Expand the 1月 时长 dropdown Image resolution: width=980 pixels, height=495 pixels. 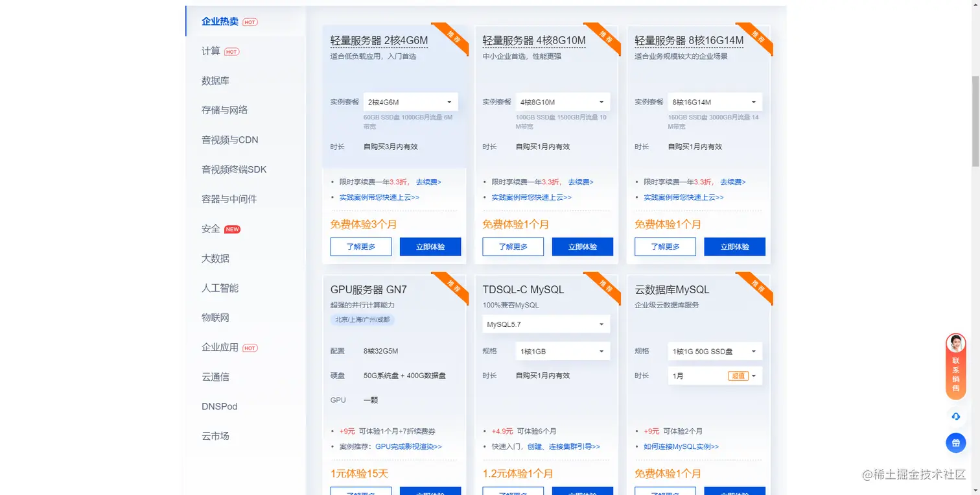(716, 376)
